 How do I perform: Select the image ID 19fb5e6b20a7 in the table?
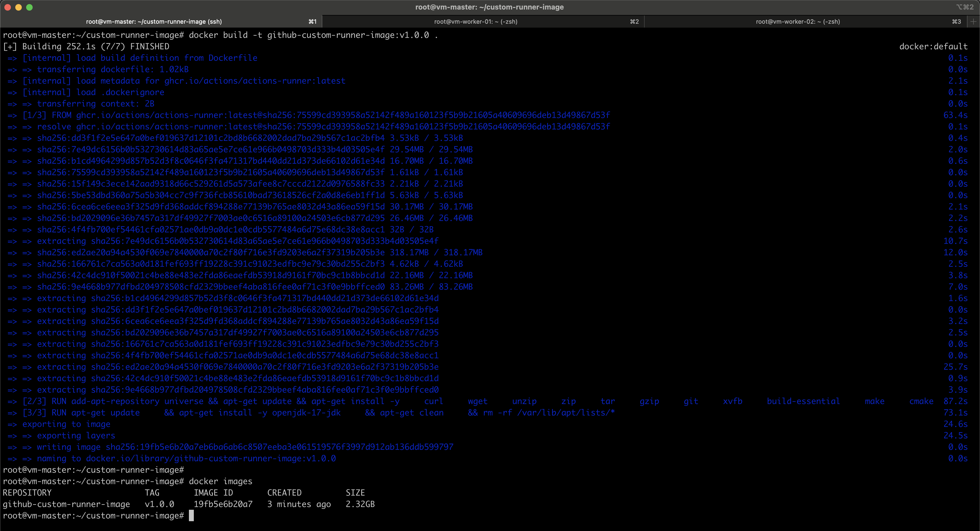(223, 504)
